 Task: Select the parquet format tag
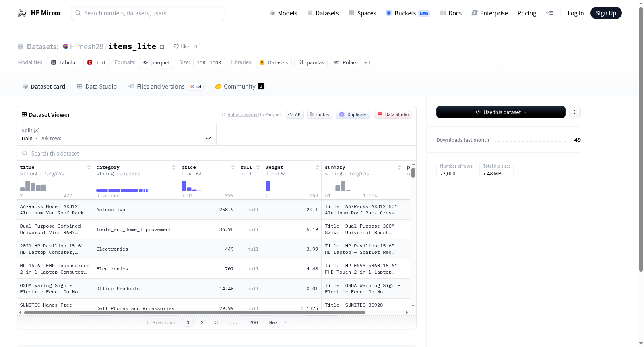(156, 62)
